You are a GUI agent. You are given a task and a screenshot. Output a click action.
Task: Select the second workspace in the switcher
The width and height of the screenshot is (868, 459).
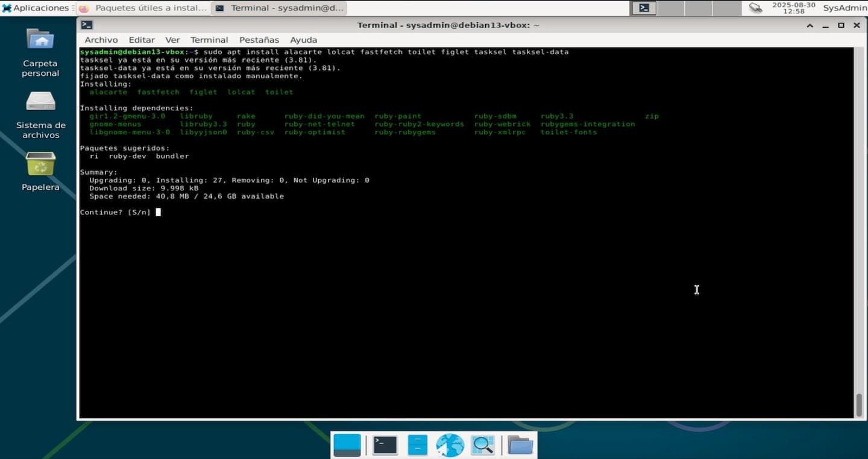(670, 8)
